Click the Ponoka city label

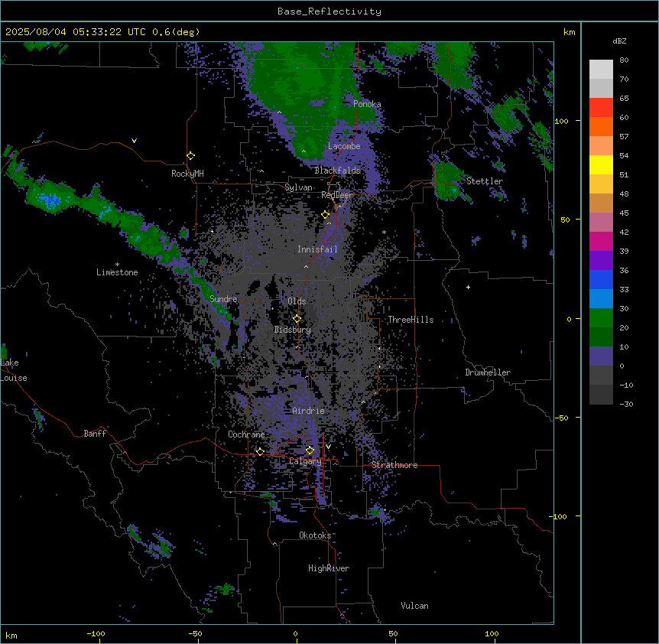click(x=367, y=104)
